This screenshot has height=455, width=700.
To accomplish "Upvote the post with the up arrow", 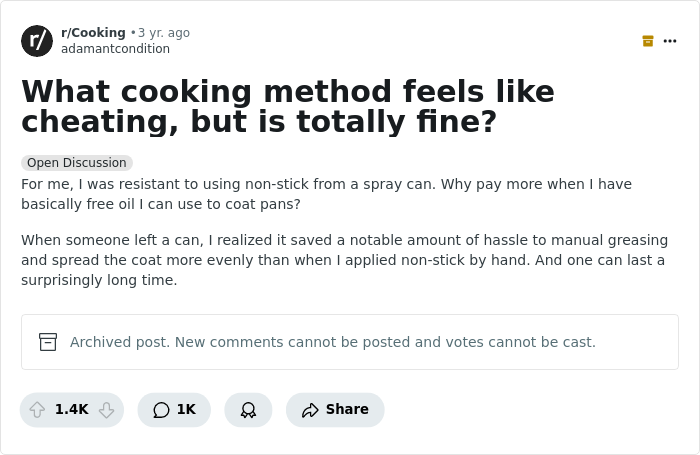I will pos(37,410).
